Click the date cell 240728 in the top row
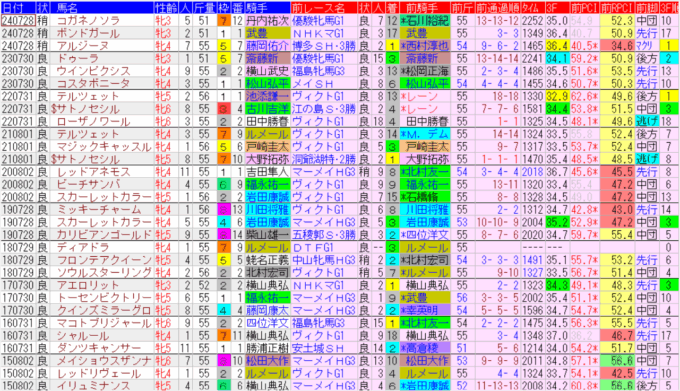Screen dimensions: 680x391 click(18, 20)
